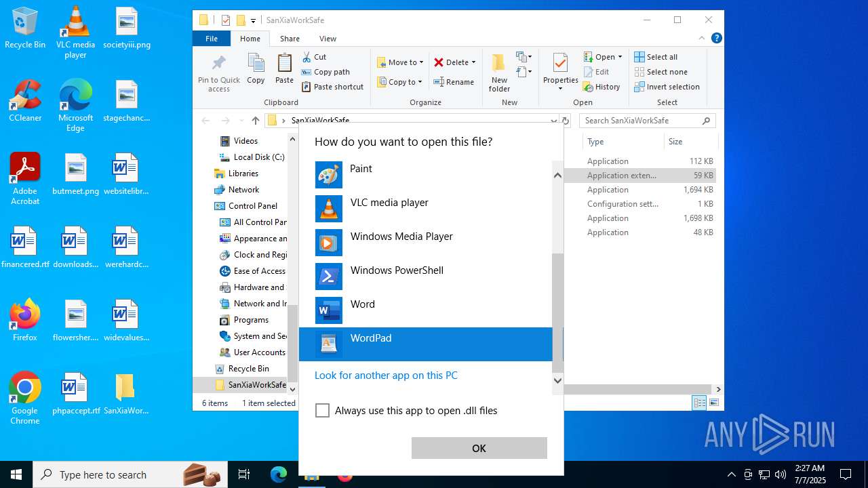The image size is (868, 488).
Task: Open CCleaner desktop shortcut
Action: coord(25,101)
